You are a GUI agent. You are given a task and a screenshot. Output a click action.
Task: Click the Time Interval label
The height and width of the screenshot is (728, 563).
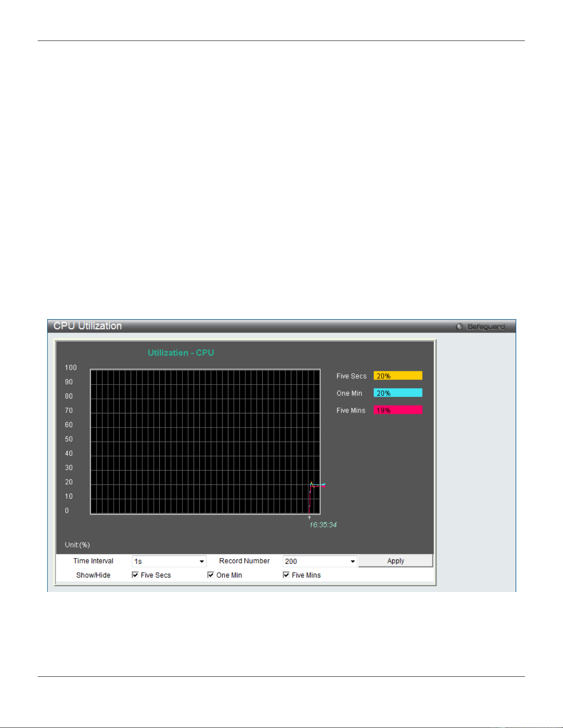(93, 561)
